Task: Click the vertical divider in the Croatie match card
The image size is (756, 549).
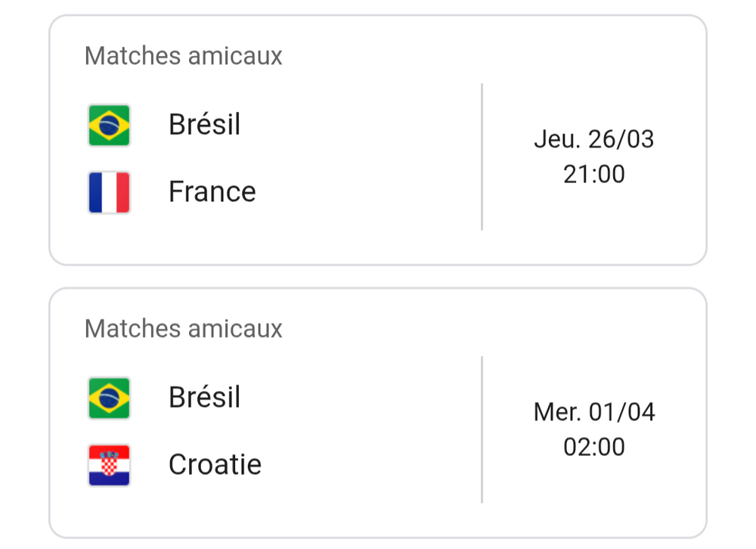Action: coord(482,430)
